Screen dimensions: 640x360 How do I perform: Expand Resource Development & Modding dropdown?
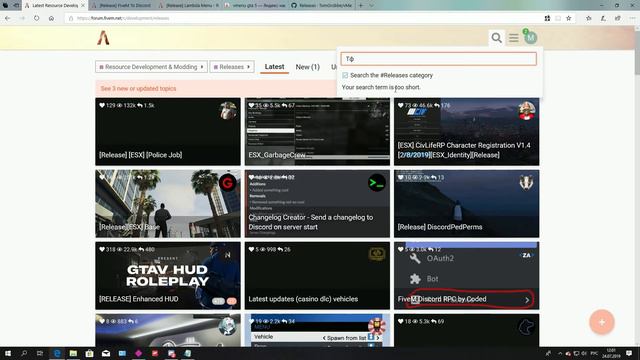coord(151,67)
